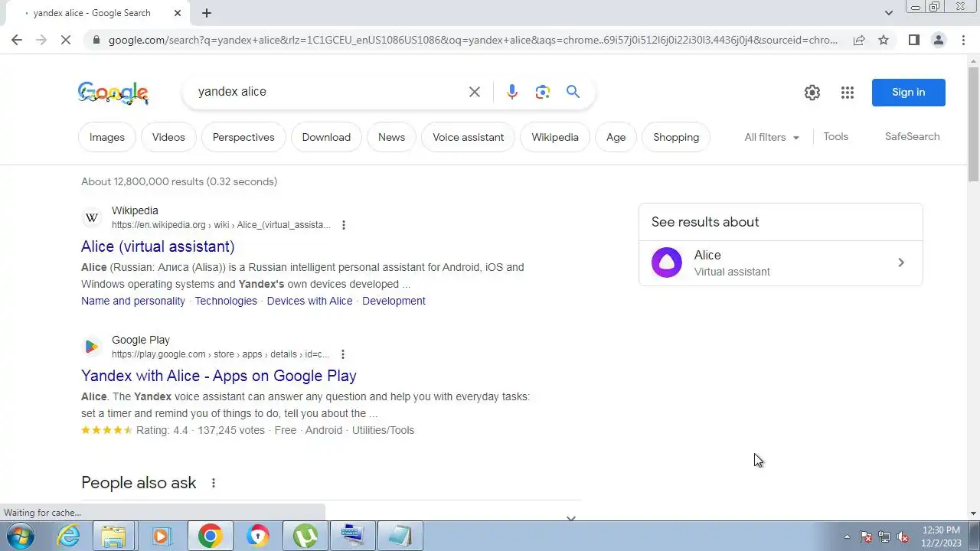The image size is (980, 551).
Task: Select the Download filter chip
Action: (x=326, y=137)
